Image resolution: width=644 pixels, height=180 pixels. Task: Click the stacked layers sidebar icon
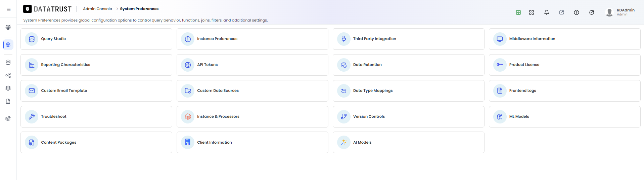click(8, 88)
